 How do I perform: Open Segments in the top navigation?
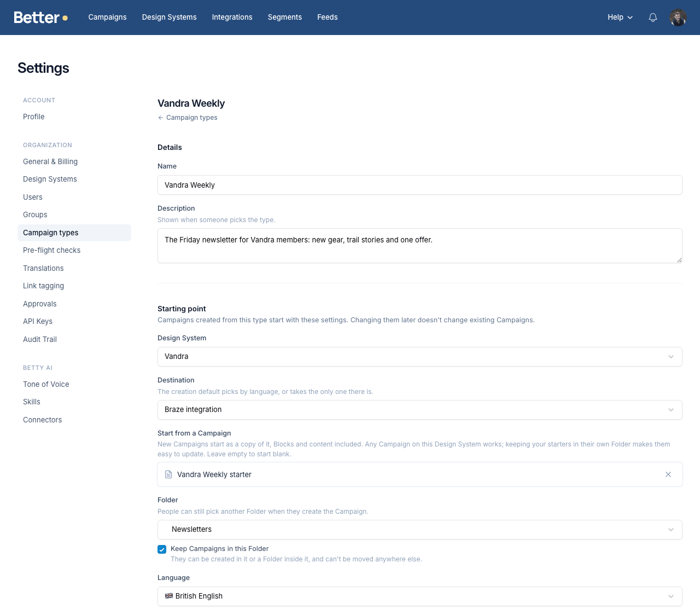tap(285, 18)
